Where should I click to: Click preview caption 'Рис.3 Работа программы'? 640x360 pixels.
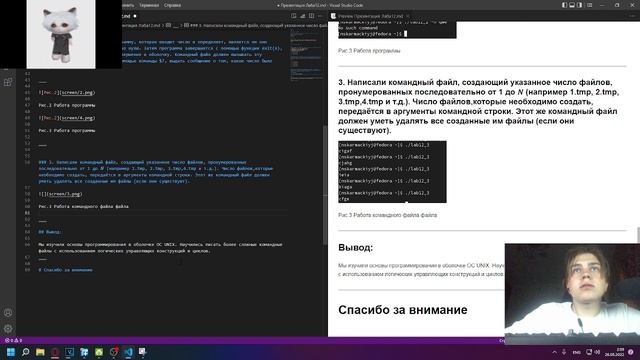click(369, 51)
